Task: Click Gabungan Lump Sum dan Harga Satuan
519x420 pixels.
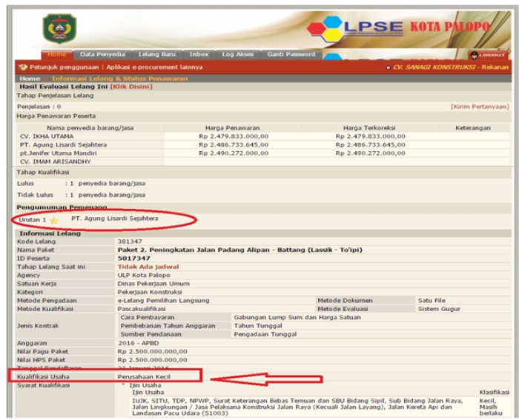Action: (297, 318)
